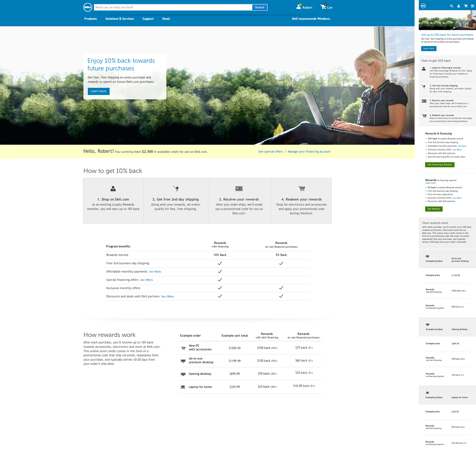Click the Dell logo in desktop header

click(88, 7)
